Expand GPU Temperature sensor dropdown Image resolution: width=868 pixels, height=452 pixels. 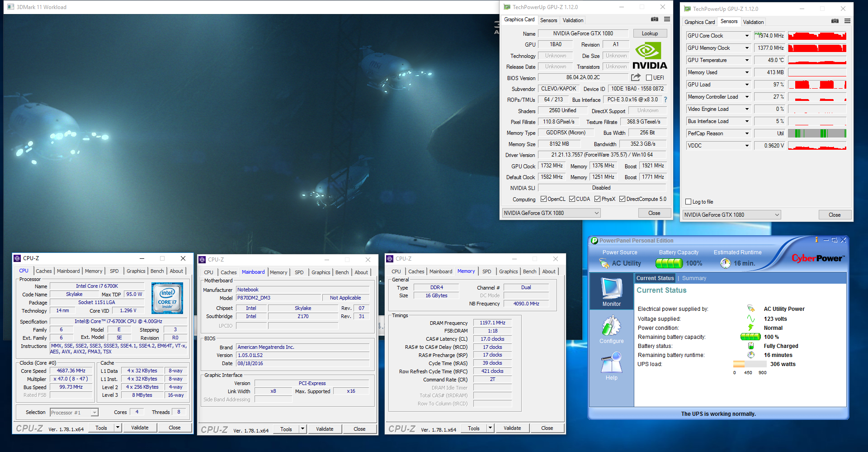coord(747,60)
